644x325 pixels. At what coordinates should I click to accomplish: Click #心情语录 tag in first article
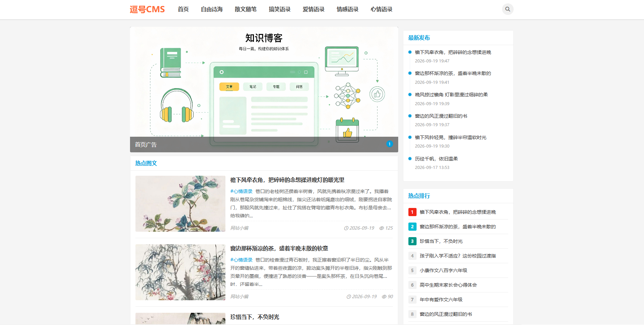241,191
